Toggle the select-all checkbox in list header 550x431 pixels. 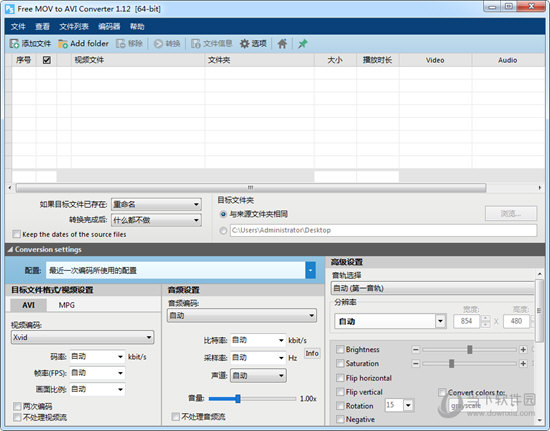point(47,60)
